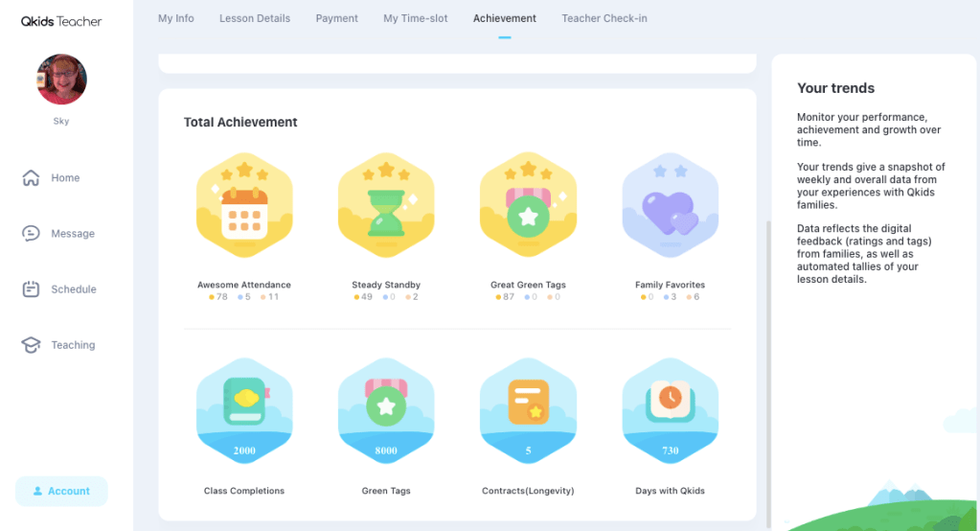Open Message from the sidebar
This screenshot has height=531, width=980.
point(72,234)
